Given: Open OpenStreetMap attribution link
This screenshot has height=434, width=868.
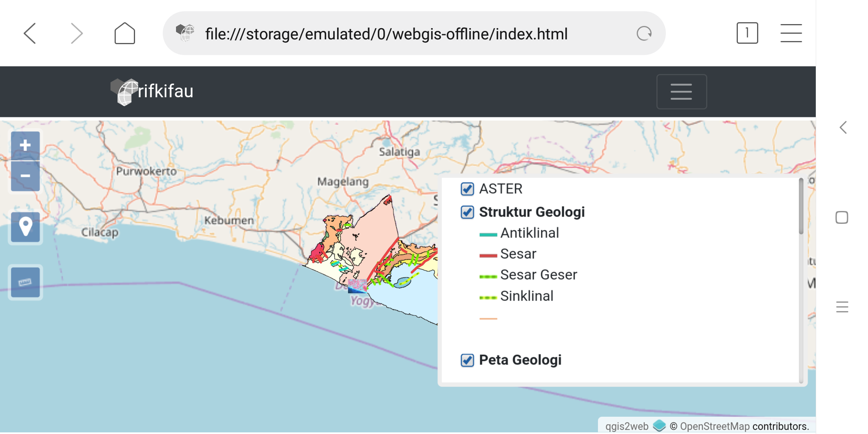Looking at the screenshot, I should coord(714,426).
